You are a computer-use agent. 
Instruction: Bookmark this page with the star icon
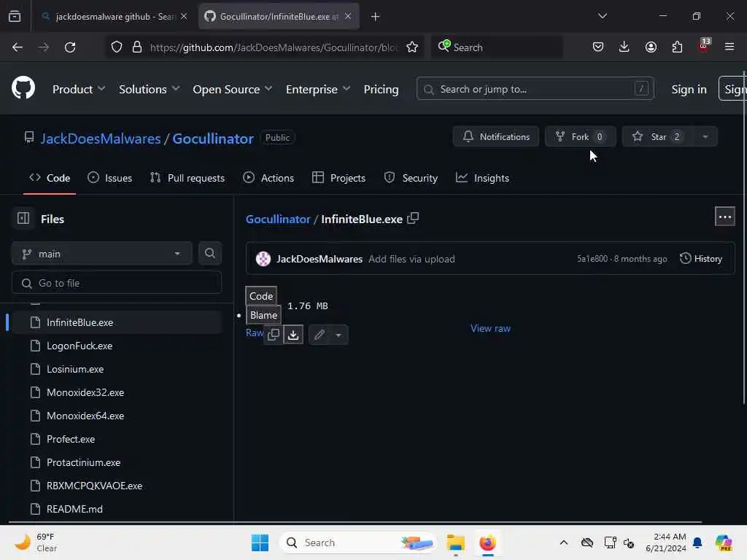coord(412,47)
